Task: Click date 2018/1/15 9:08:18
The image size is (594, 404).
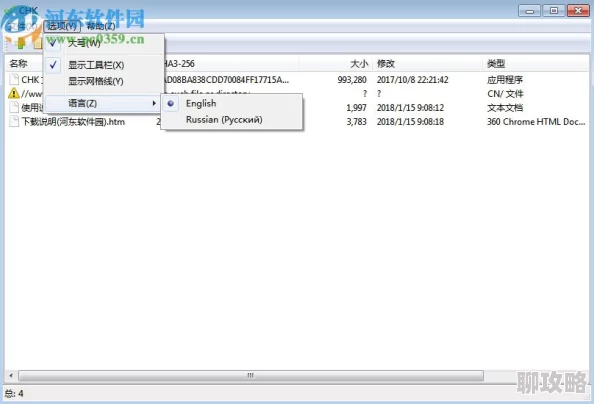Action: tap(410, 122)
